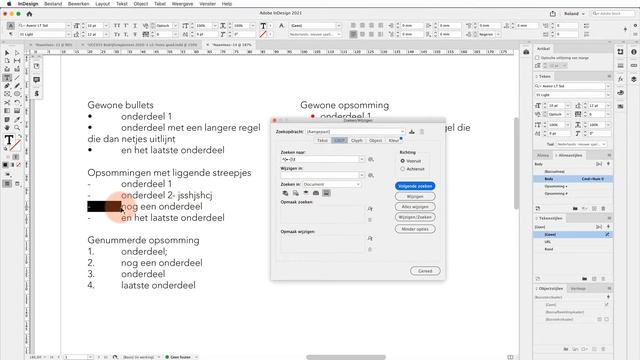Screen dimensions: 640x360
Task: Click the share icon next to Roland
Action: point(553,13)
